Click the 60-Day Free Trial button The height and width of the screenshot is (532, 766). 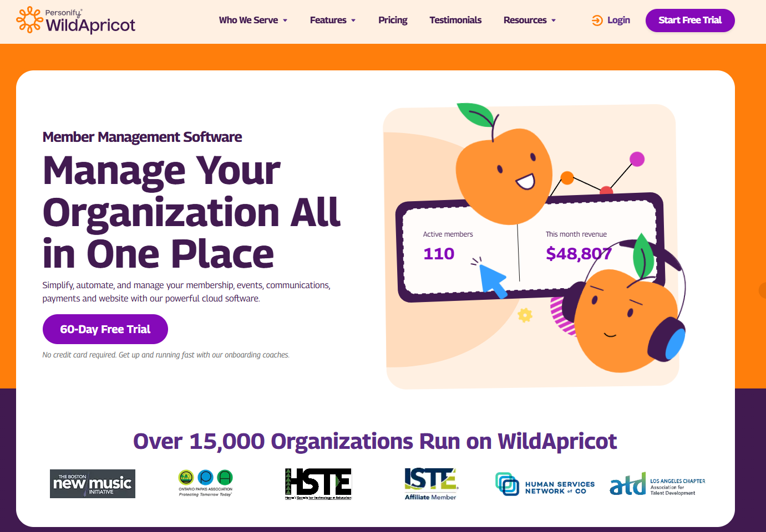tap(105, 329)
